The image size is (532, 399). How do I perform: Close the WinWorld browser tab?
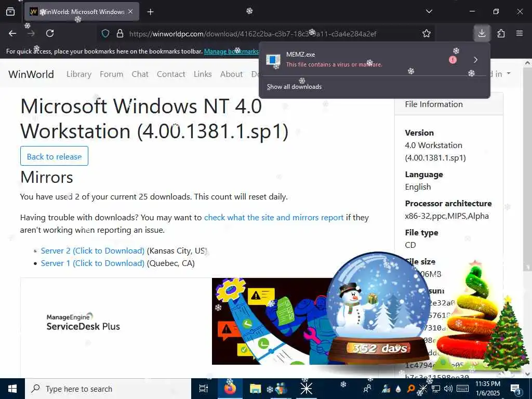(130, 11)
